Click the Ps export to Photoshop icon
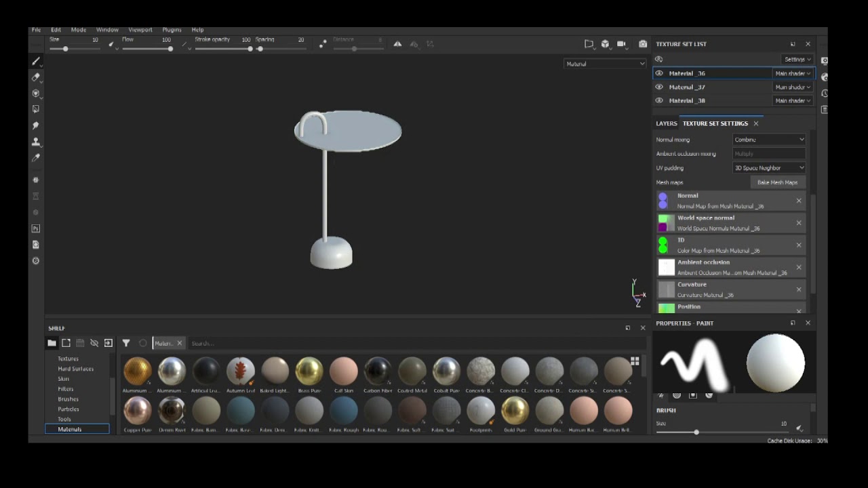This screenshot has width=868, height=488. [x=36, y=228]
